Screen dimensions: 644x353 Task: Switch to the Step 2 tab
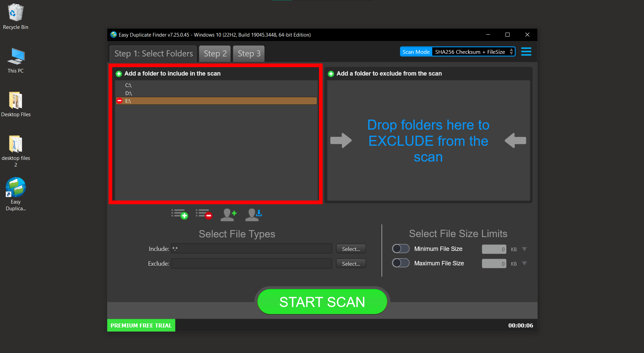(x=215, y=54)
